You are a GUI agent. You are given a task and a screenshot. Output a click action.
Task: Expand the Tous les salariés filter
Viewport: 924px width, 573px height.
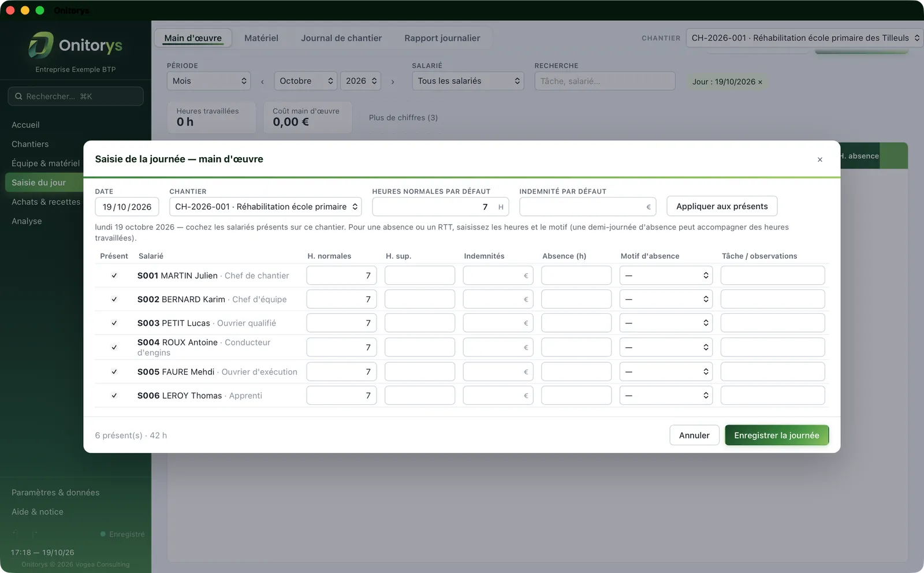pos(468,81)
